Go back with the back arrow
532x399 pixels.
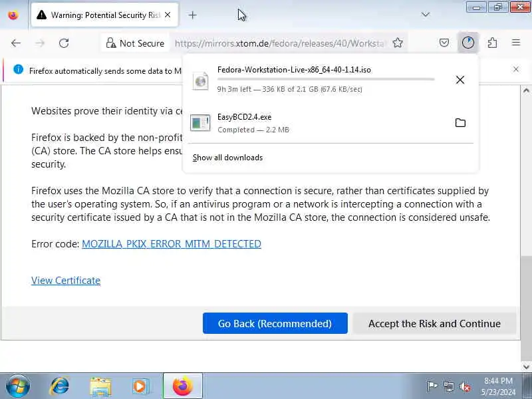pyautogui.click(x=16, y=43)
